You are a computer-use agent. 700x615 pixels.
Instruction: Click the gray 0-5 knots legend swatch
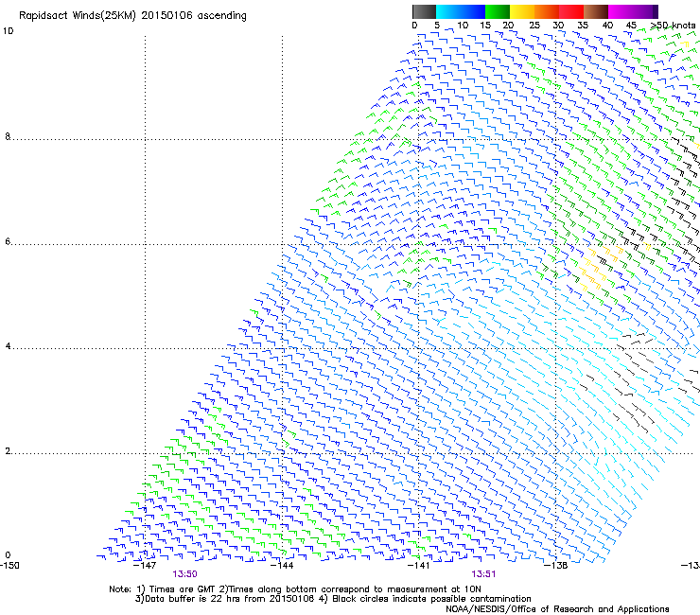(424, 11)
